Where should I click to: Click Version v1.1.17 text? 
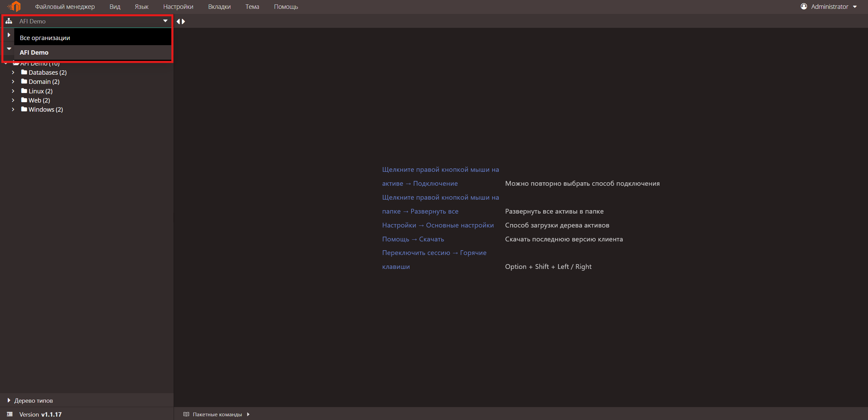pyautogui.click(x=40, y=414)
